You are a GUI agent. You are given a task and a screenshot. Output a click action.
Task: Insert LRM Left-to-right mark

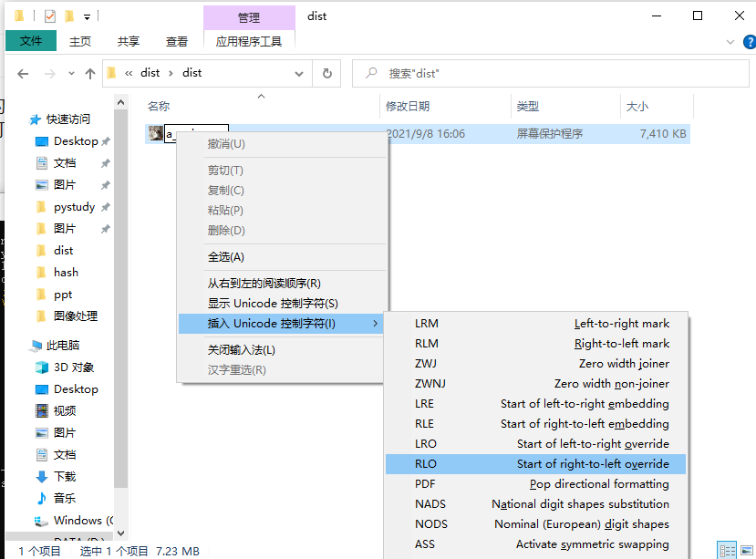535,324
